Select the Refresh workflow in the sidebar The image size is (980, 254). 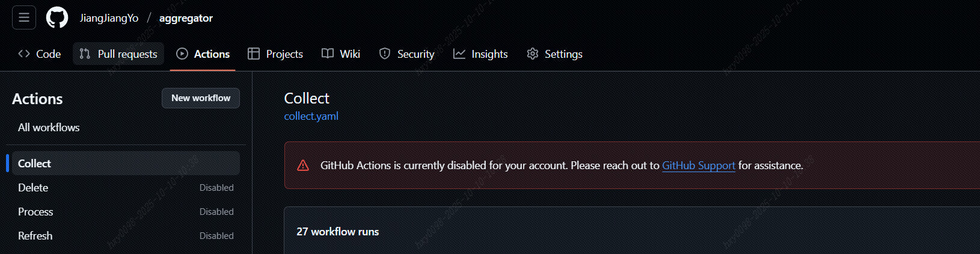(126, 236)
